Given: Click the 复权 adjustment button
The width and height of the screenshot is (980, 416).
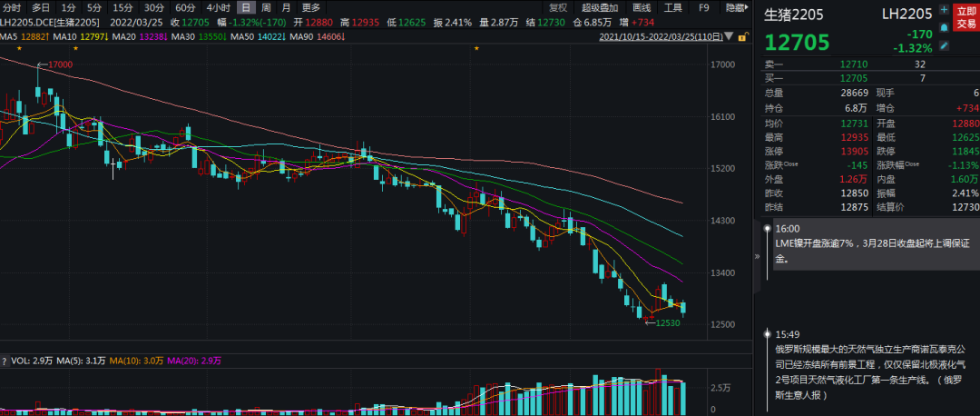Looking at the screenshot, I should click(558, 8).
